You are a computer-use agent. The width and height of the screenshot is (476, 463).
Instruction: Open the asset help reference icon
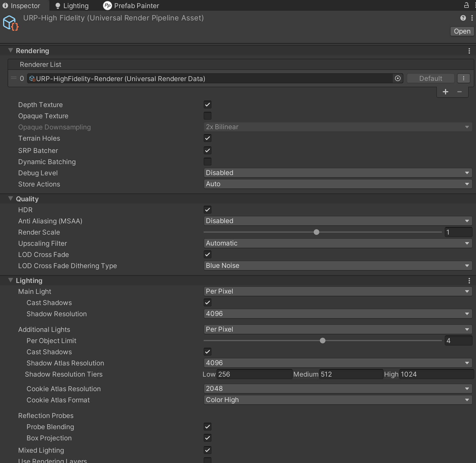click(x=463, y=18)
